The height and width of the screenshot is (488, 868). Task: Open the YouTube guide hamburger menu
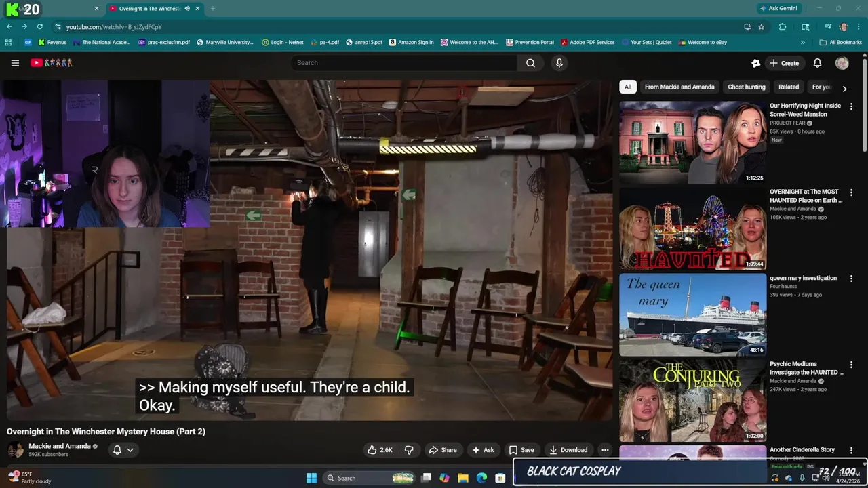point(15,63)
